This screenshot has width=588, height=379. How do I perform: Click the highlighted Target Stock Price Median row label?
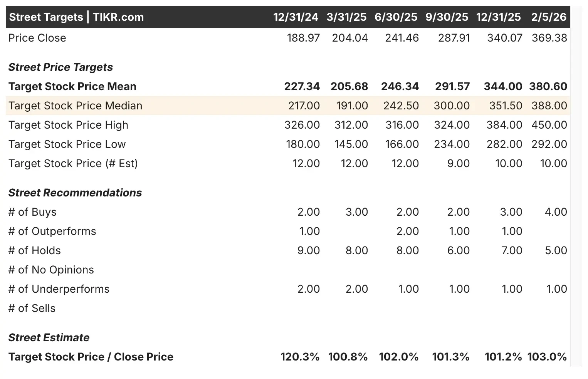point(75,106)
